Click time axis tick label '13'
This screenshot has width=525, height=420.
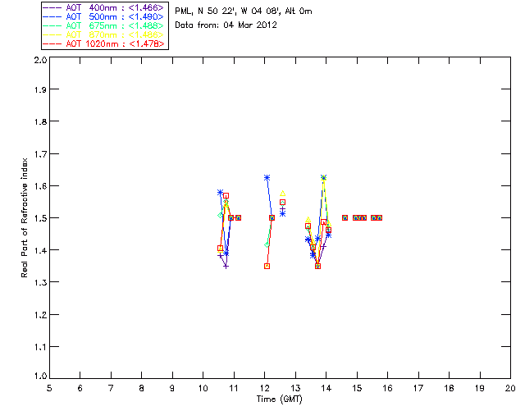point(295,388)
